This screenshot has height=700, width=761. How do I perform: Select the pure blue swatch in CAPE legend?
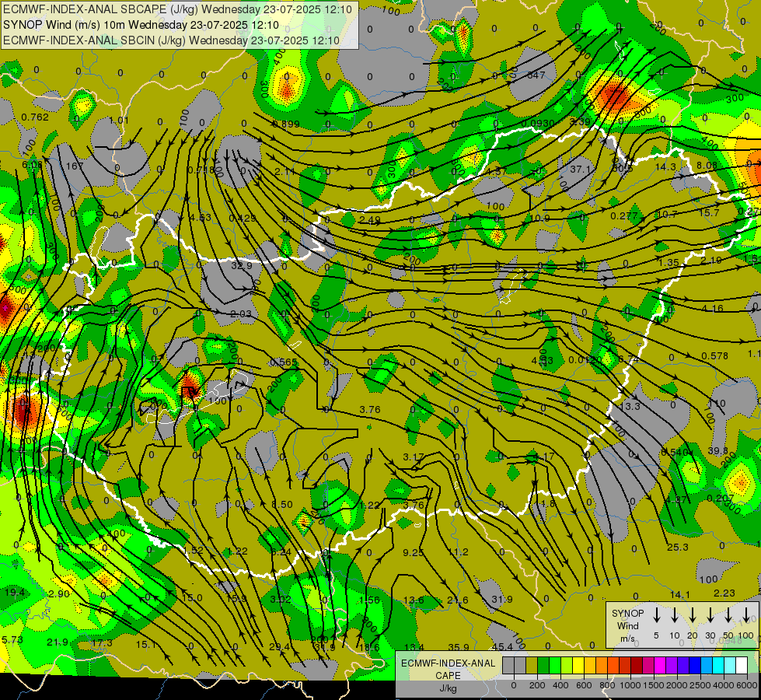695,665
